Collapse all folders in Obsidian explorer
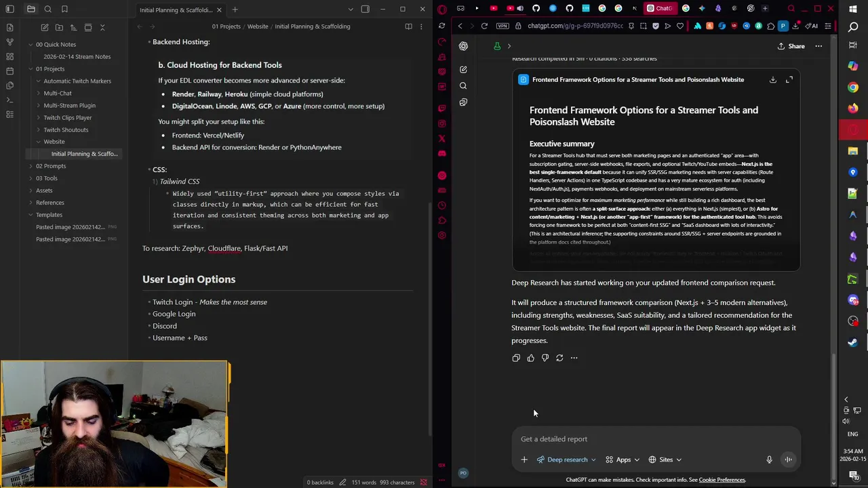Screen dimensions: 868x488 click(102, 27)
